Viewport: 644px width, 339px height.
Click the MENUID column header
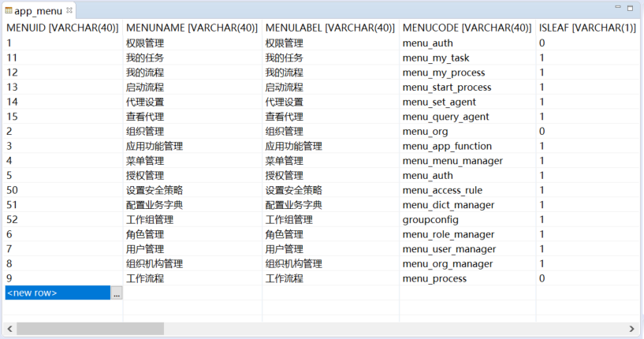tap(61, 28)
